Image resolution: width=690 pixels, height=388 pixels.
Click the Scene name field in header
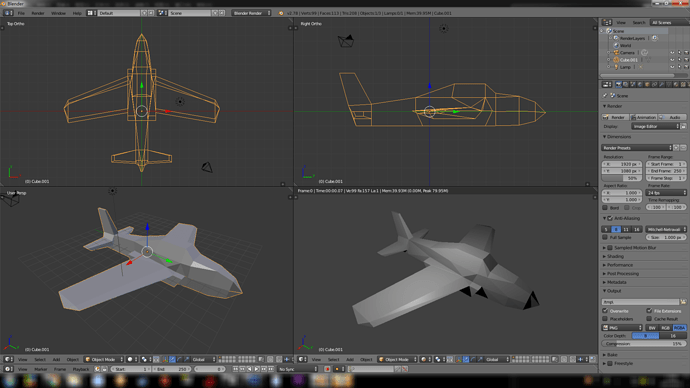[190, 13]
